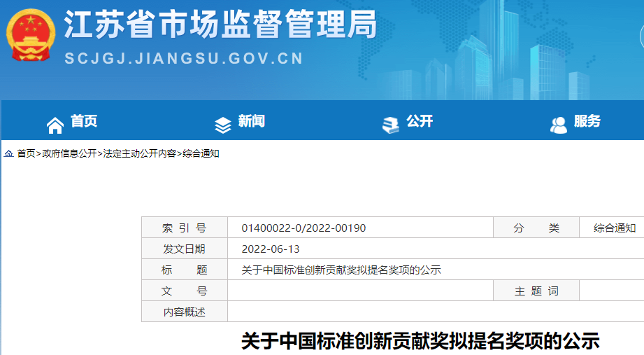Click 首页 link in the breadcrumb

(x=26, y=153)
